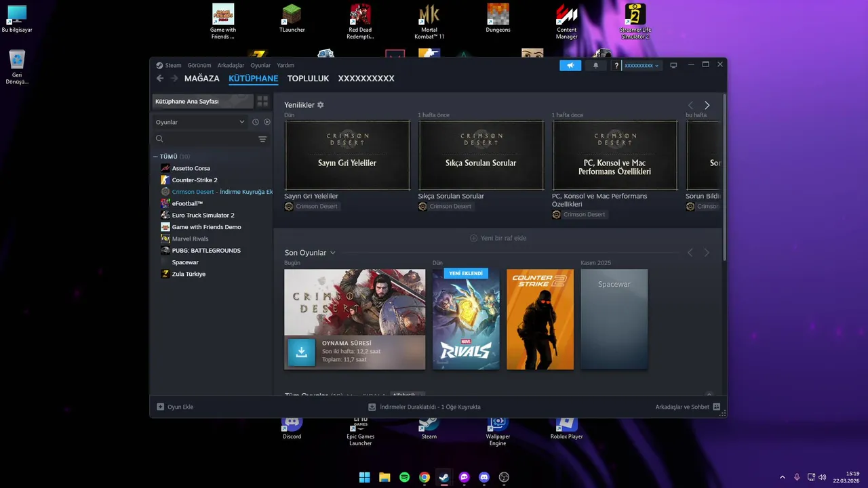Show next Yenilikler news items arrow
This screenshot has width=868, height=488.
pyautogui.click(x=707, y=105)
